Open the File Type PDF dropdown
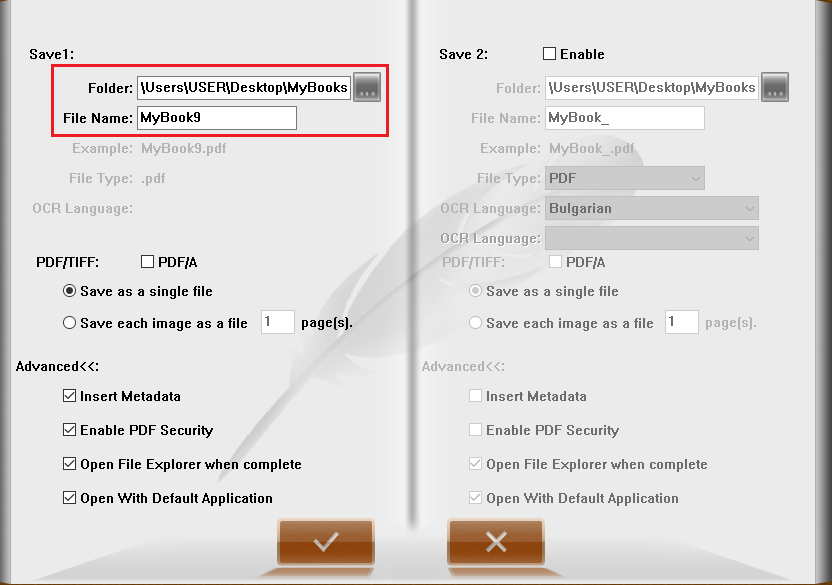 click(624, 178)
